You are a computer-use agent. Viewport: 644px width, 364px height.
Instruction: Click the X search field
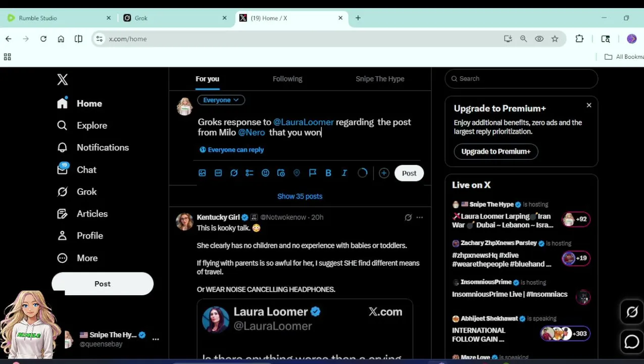coord(521,79)
